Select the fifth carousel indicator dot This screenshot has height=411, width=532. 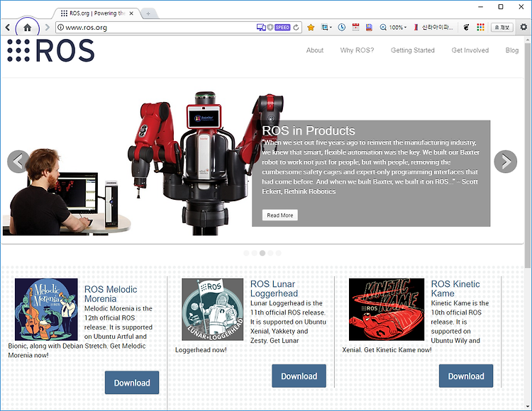[279, 253]
